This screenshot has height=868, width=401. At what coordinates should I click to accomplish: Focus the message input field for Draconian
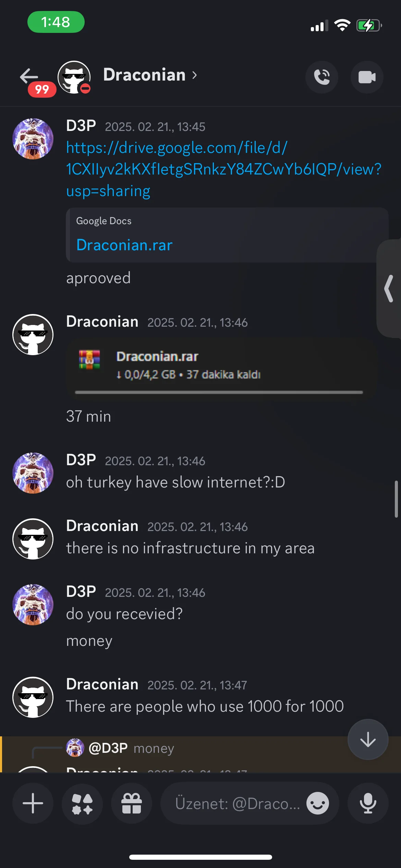[237, 803]
